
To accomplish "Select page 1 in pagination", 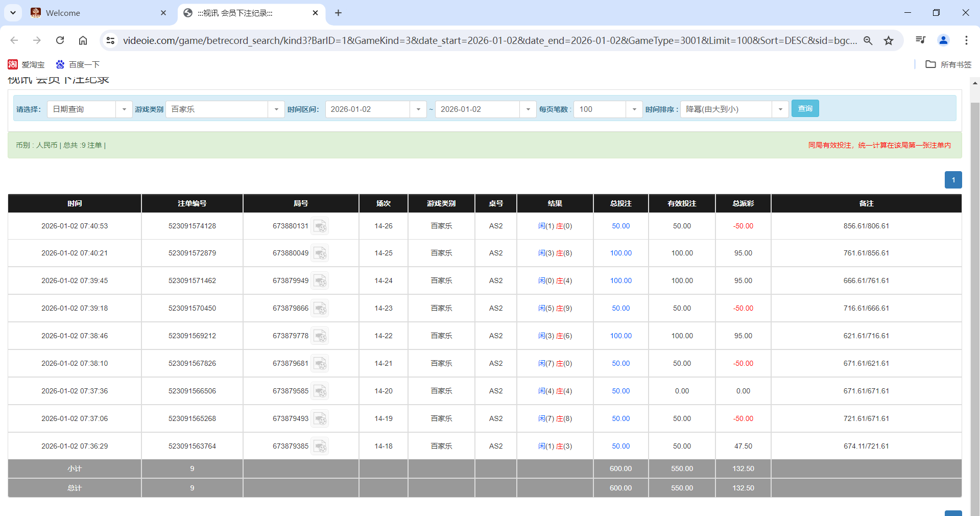I will coord(953,180).
